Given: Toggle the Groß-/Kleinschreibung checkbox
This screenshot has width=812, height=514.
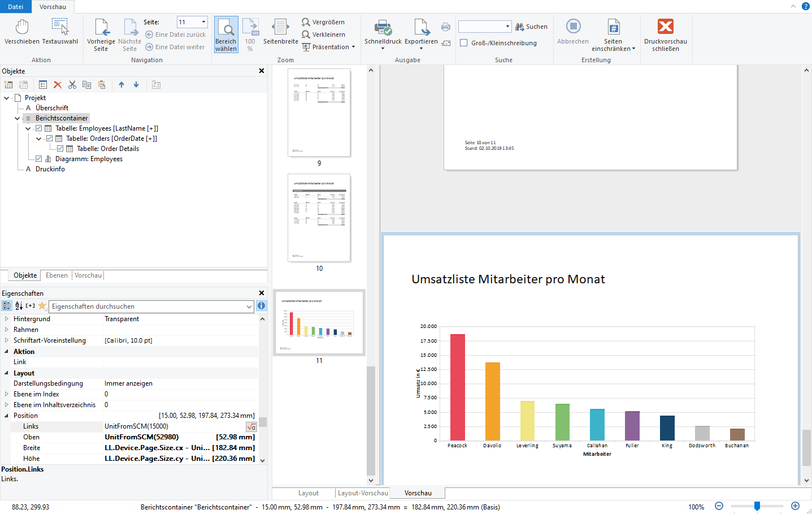Looking at the screenshot, I should point(464,43).
